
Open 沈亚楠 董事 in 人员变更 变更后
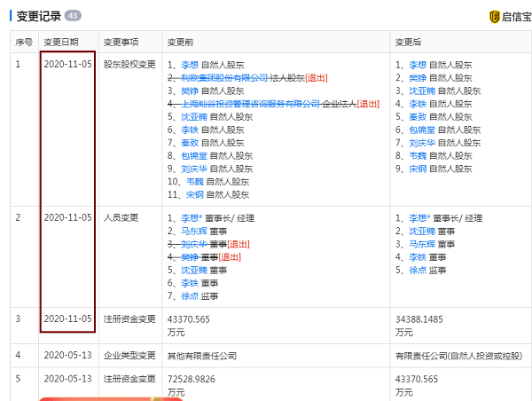coord(422,232)
